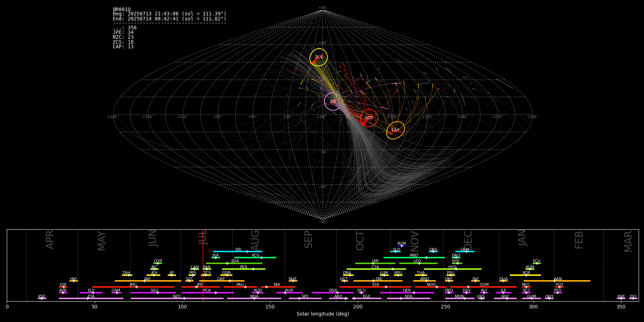Select the NDA pink shower bar
This screenshot has height=322, width=644.
point(254,298)
